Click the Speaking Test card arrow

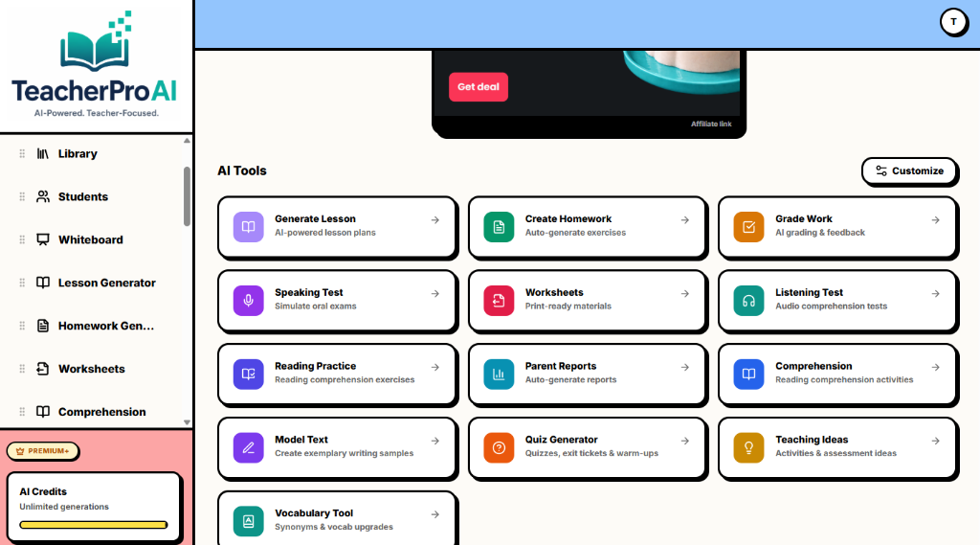pyautogui.click(x=435, y=293)
